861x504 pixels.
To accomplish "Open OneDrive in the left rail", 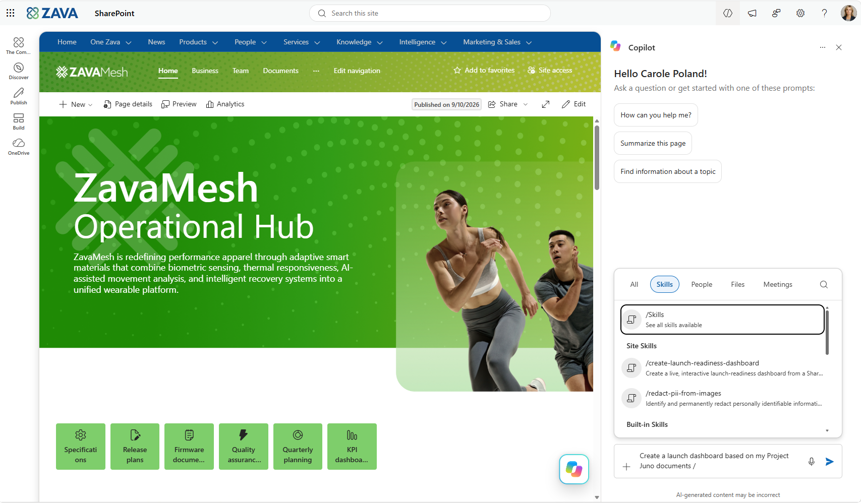I will (19, 147).
